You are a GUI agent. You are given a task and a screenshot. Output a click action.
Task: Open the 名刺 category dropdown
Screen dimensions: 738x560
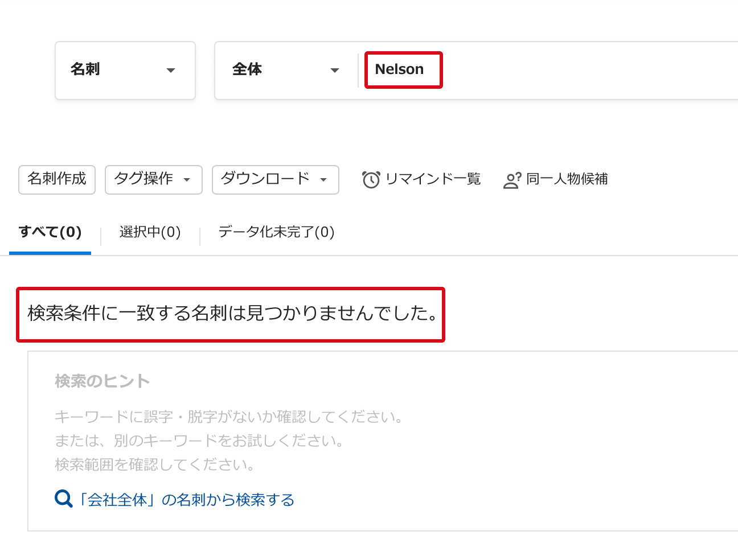pos(125,70)
